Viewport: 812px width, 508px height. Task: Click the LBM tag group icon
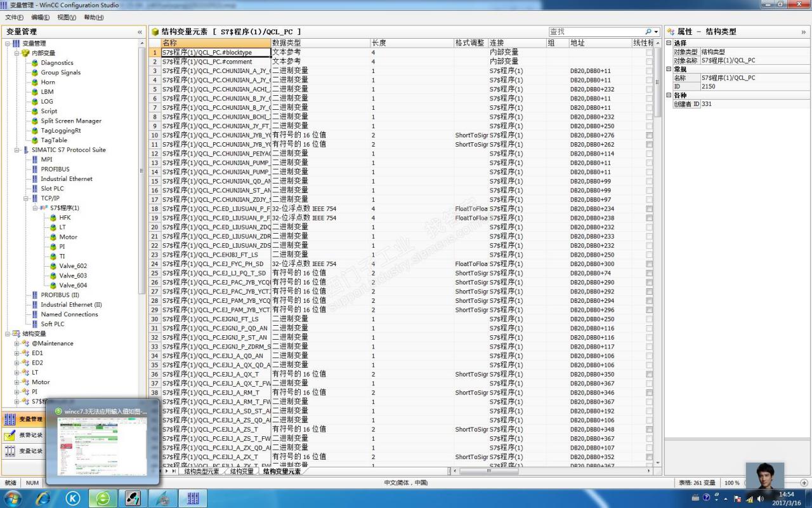[35, 91]
